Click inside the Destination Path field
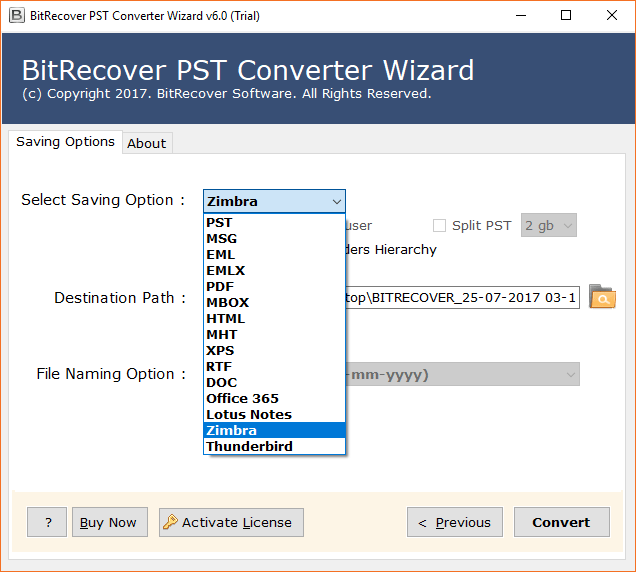 coord(462,297)
